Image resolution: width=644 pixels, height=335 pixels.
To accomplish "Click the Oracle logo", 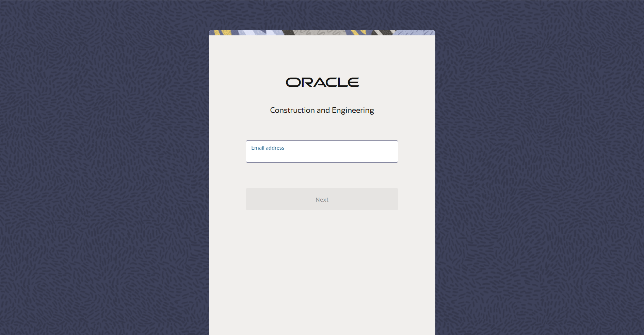I will pos(322,82).
